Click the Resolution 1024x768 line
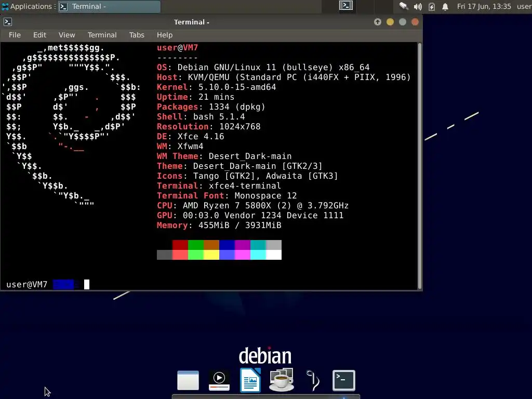 point(209,127)
